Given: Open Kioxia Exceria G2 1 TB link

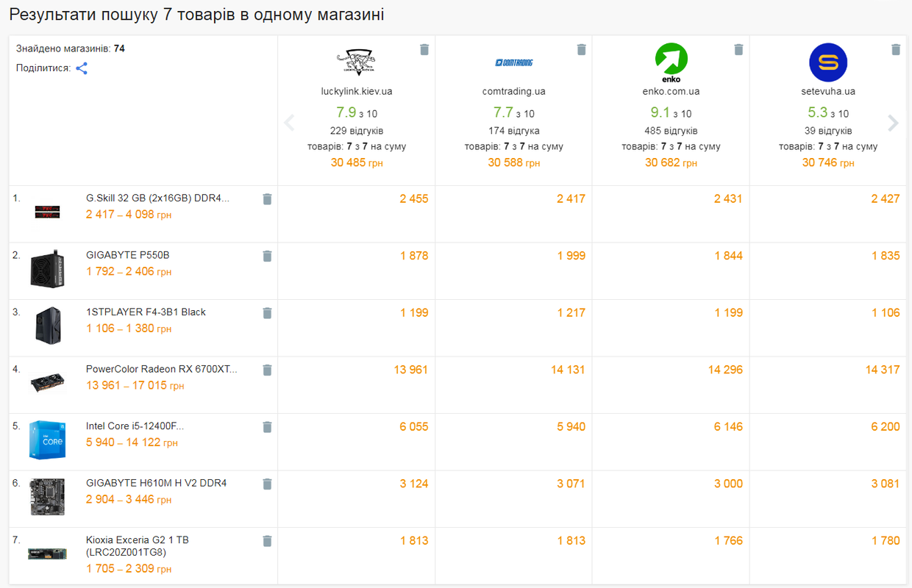Looking at the screenshot, I should point(138,545).
